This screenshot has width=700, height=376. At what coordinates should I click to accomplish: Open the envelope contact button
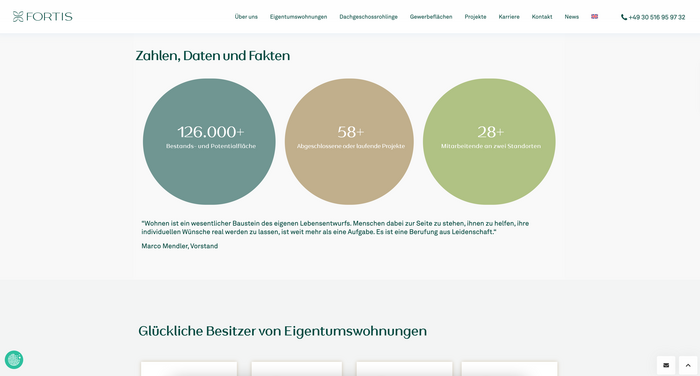(666, 365)
